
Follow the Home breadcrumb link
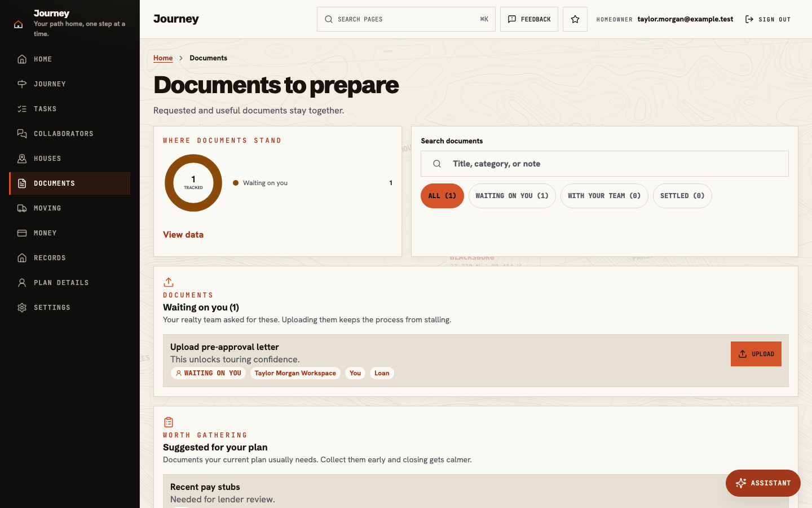(163, 58)
